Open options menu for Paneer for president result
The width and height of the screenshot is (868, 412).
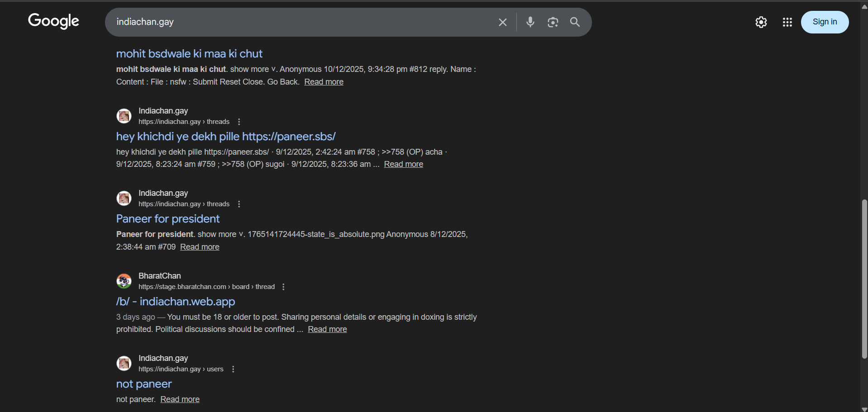239,204
